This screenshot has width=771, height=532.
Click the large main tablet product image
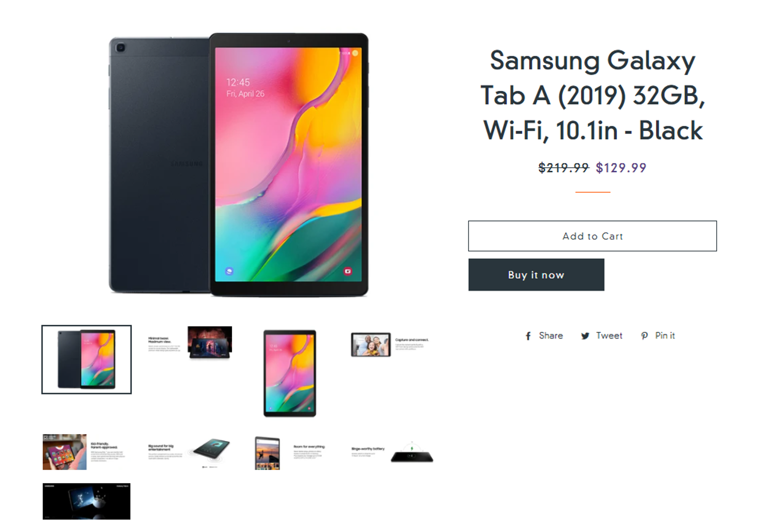(238, 164)
